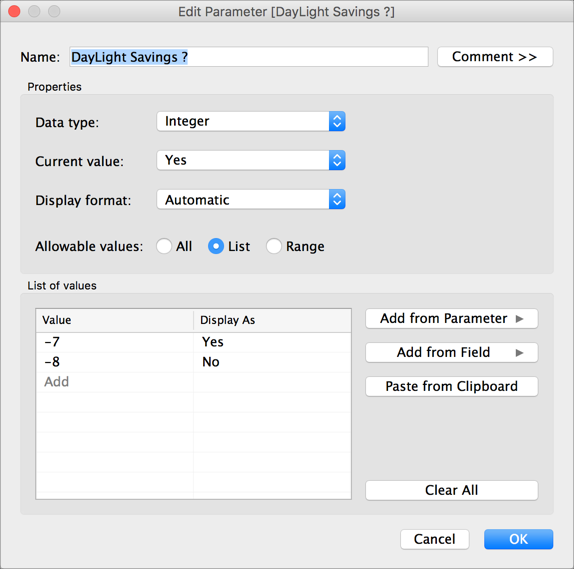Click the Comment >> button

click(495, 57)
